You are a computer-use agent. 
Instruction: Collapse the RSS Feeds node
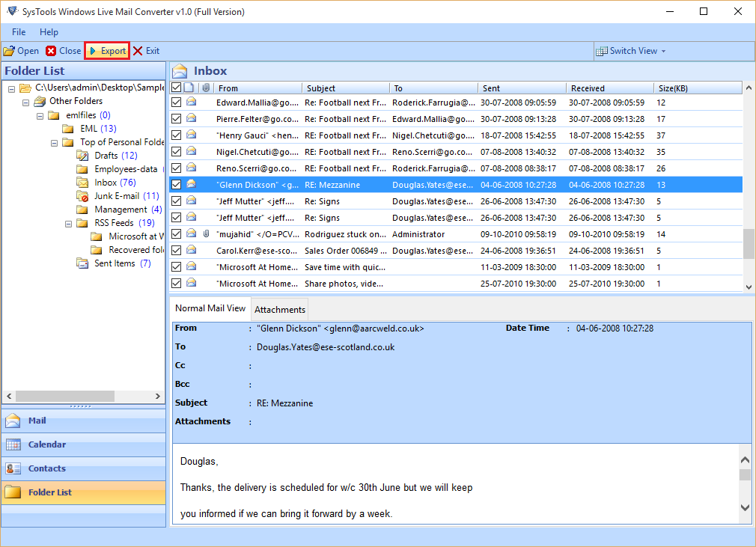pyautogui.click(x=68, y=224)
